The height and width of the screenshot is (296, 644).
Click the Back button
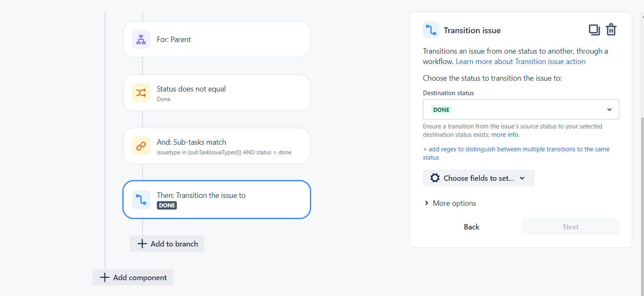click(471, 227)
